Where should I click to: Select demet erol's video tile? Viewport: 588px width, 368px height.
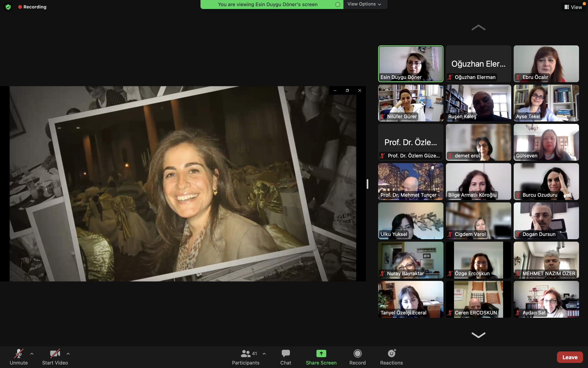[478, 142]
